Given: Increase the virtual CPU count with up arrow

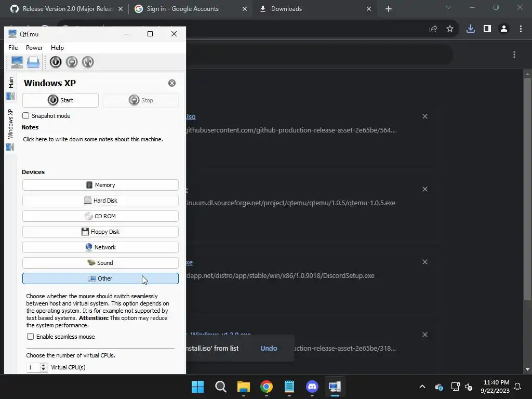Looking at the screenshot, I should tap(43, 365).
